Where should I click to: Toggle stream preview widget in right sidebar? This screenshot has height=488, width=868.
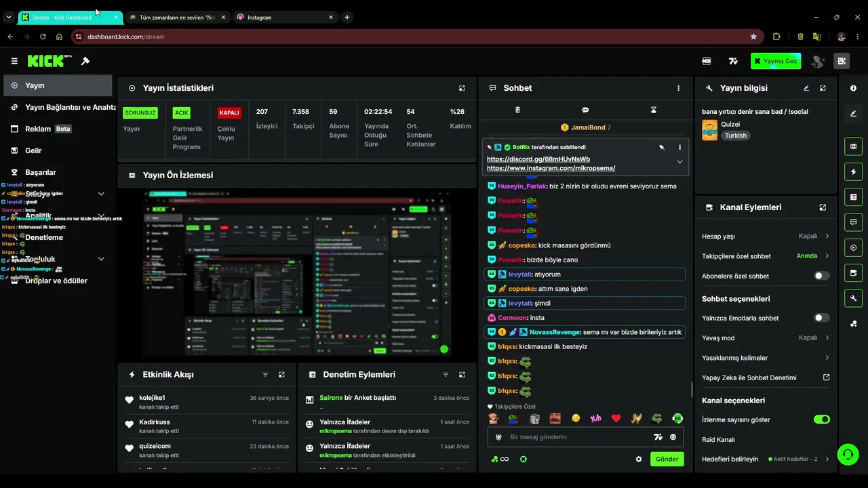853,146
